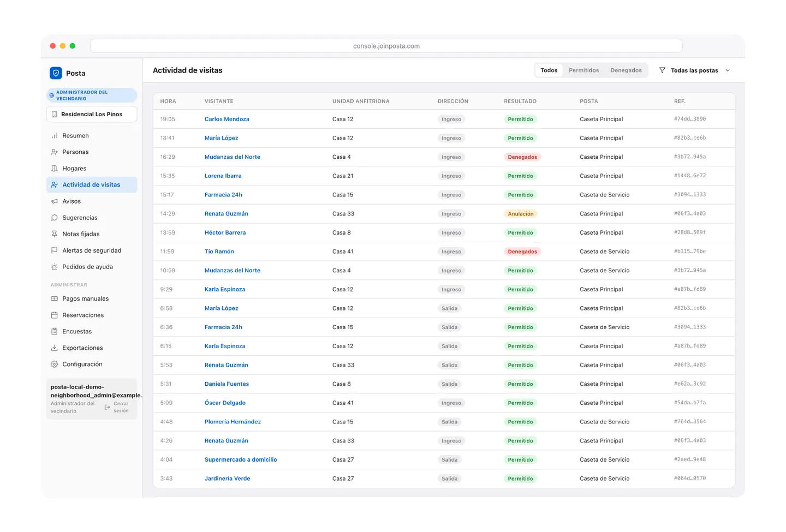This screenshot has height=532, width=786.
Task: Click the Cerrar sesión logout icon
Action: pyautogui.click(x=108, y=407)
